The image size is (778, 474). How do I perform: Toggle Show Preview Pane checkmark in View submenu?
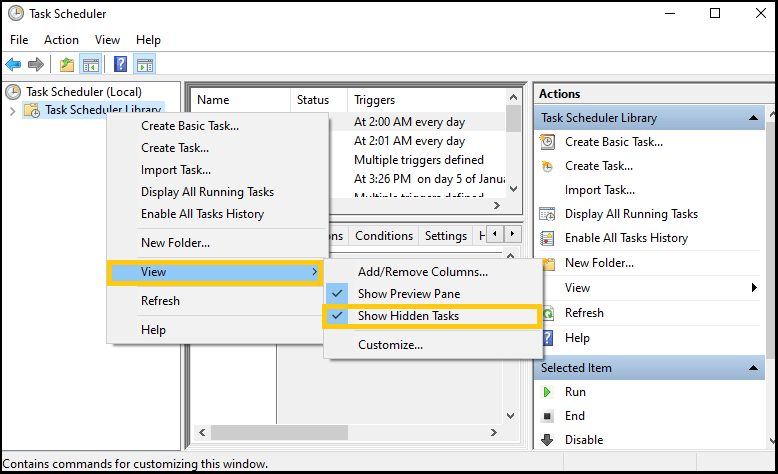337,293
